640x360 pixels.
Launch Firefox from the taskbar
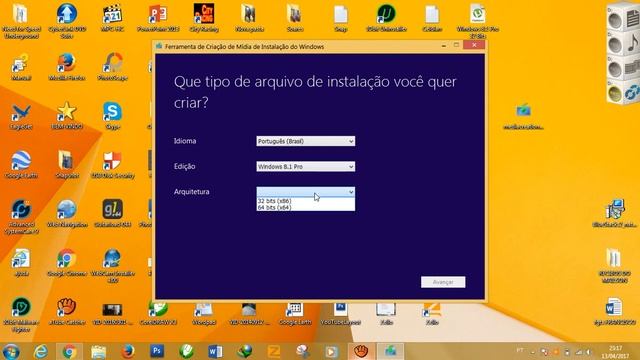coord(128,351)
